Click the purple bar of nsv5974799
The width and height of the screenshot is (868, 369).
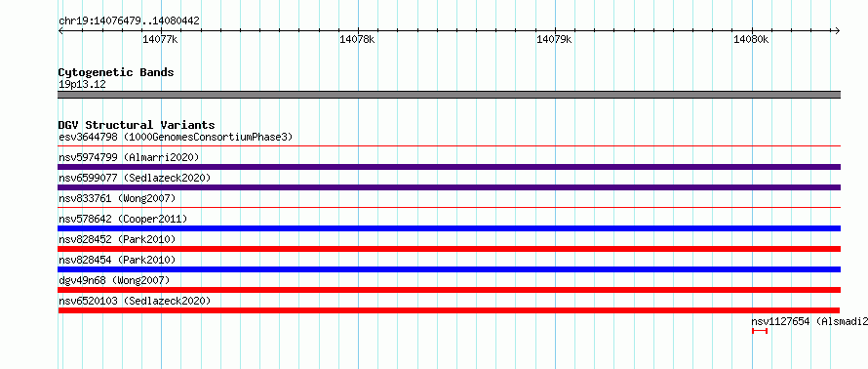click(449, 167)
